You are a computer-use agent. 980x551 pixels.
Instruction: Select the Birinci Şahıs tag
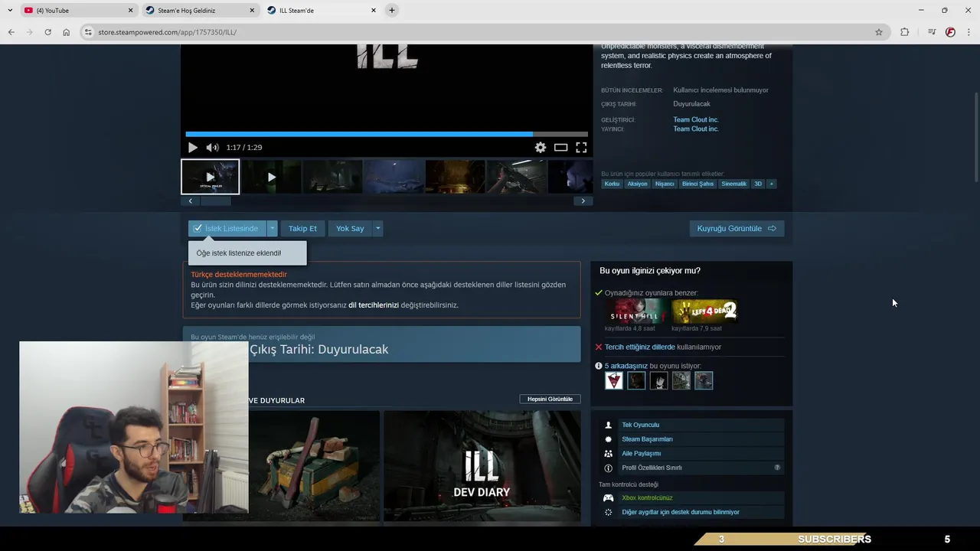click(x=697, y=184)
